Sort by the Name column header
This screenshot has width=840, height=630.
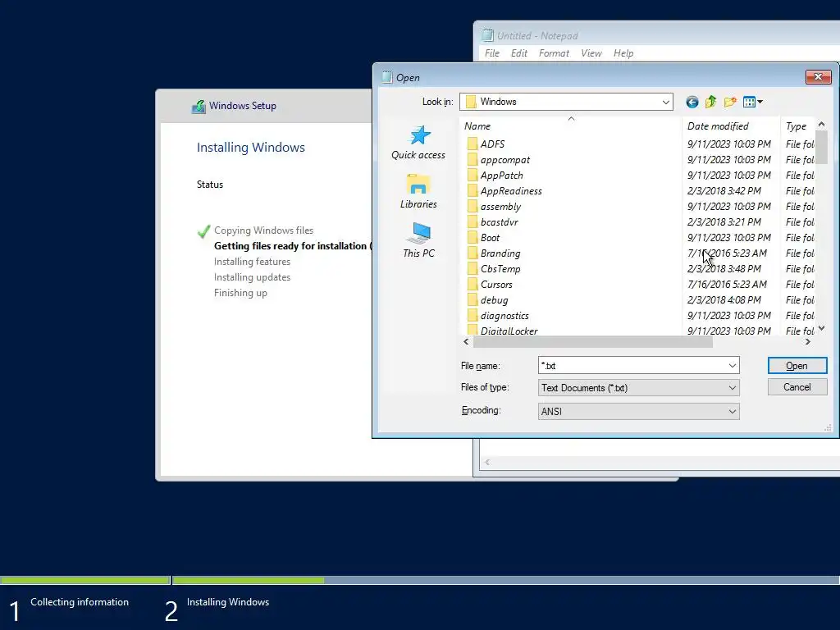click(x=571, y=126)
